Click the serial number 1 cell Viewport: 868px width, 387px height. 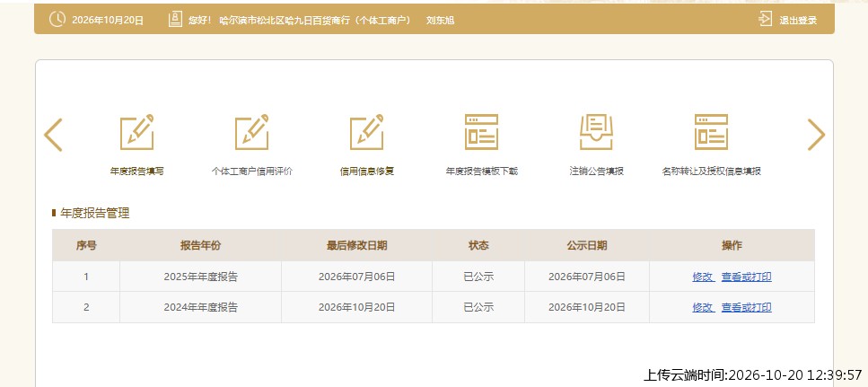click(x=86, y=277)
